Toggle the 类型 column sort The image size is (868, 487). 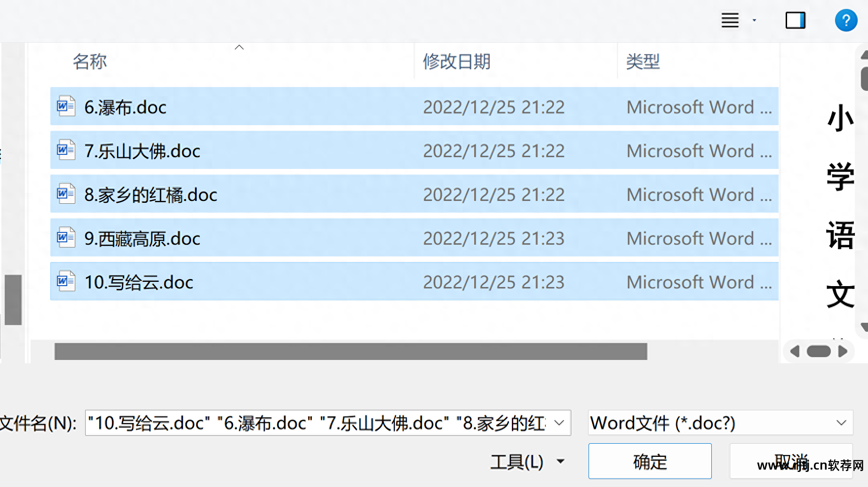point(643,61)
